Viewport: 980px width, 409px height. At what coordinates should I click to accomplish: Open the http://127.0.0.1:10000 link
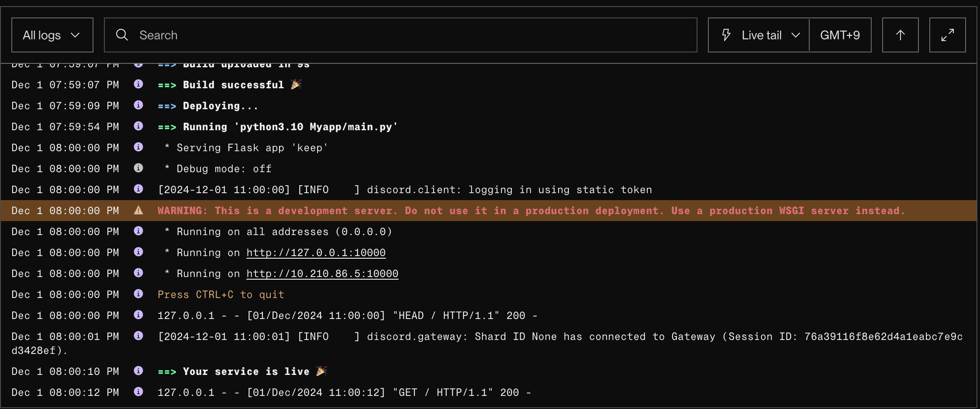[x=316, y=253]
